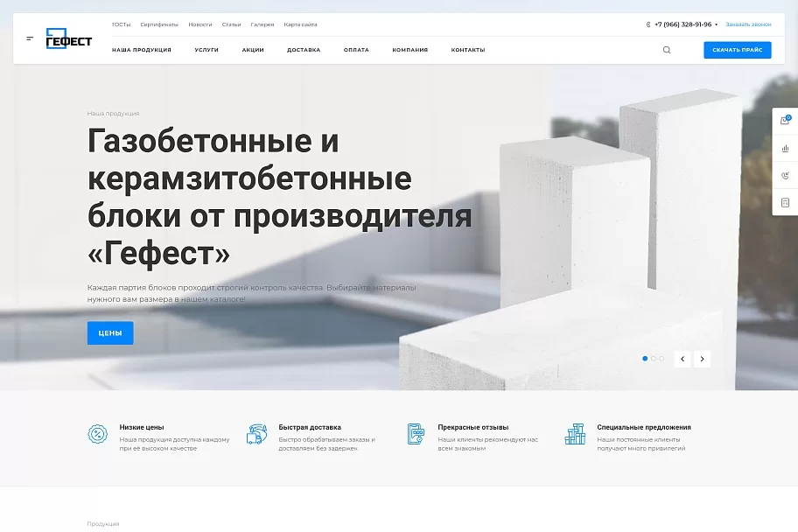This screenshot has height=532, width=798.
Task: Click the banner headline Газобетонные и керамзитобетонные блоки
Action: [279, 197]
